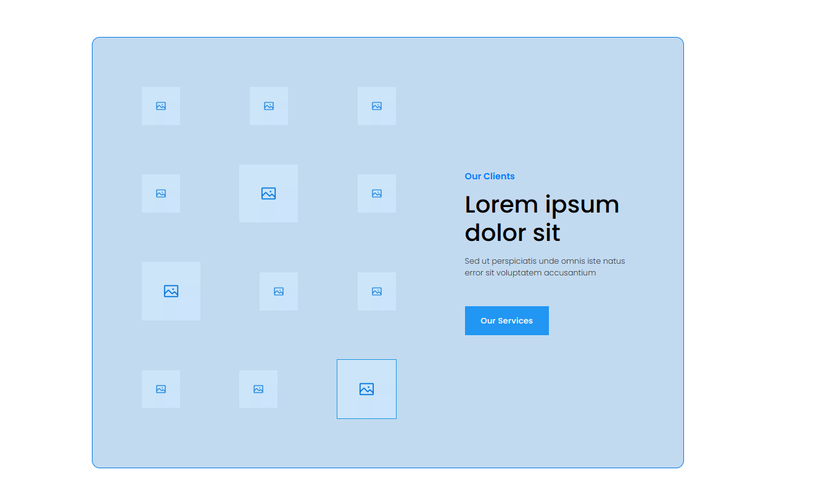This screenshot has width=840, height=504.
Task: Click the outlined large placeholder in bottom row
Action: click(x=366, y=389)
